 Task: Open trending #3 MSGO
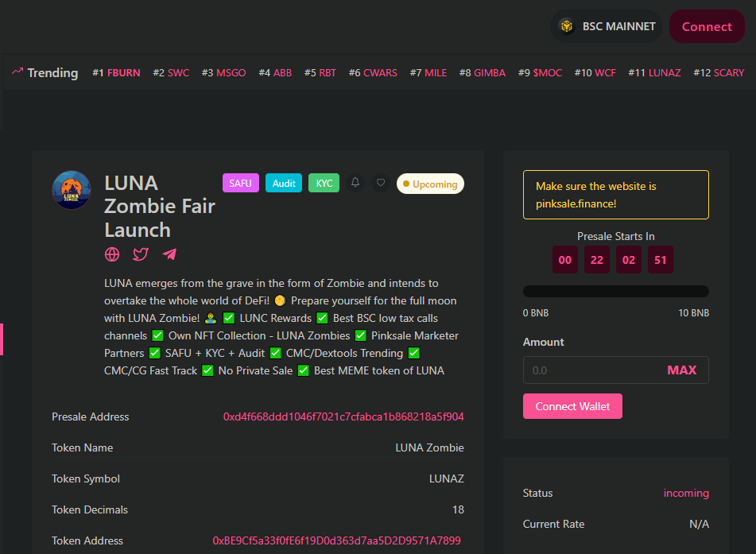[x=223, y=73]
